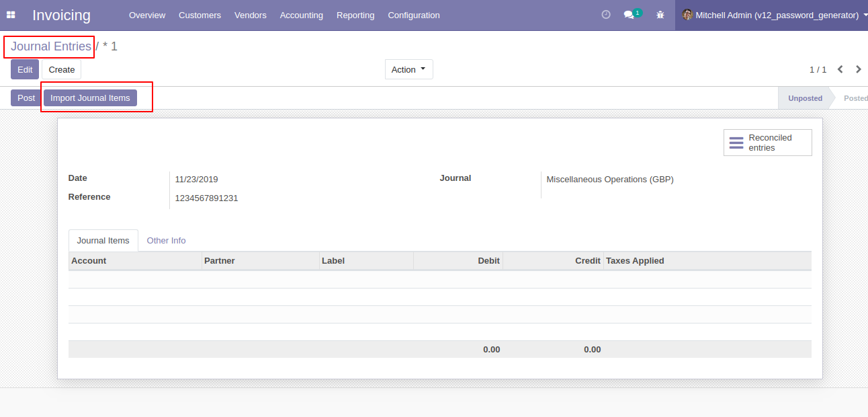
Task: Switch to the Other Info tab
Action: click(x=166, y=240)
